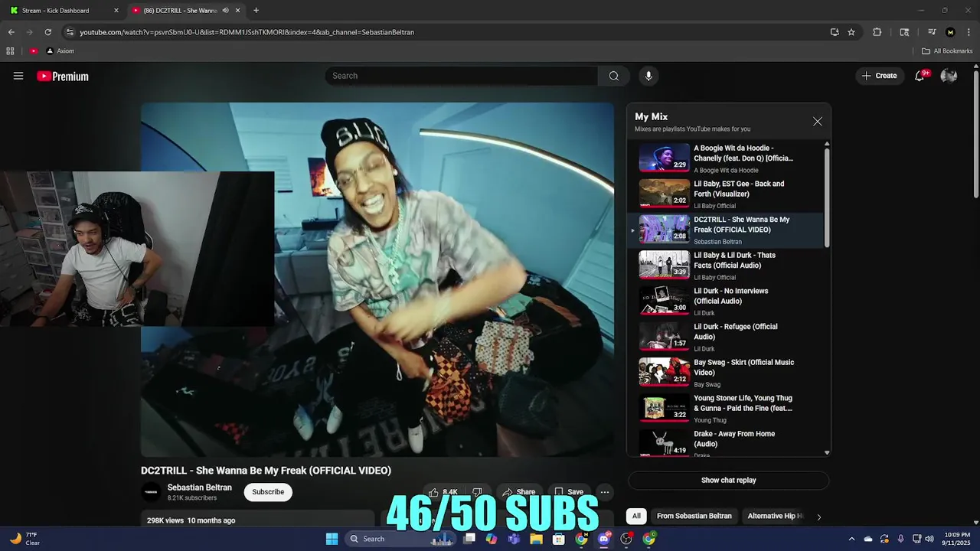Share this video
Screen dimensions: 980x551
coord(519,492)
